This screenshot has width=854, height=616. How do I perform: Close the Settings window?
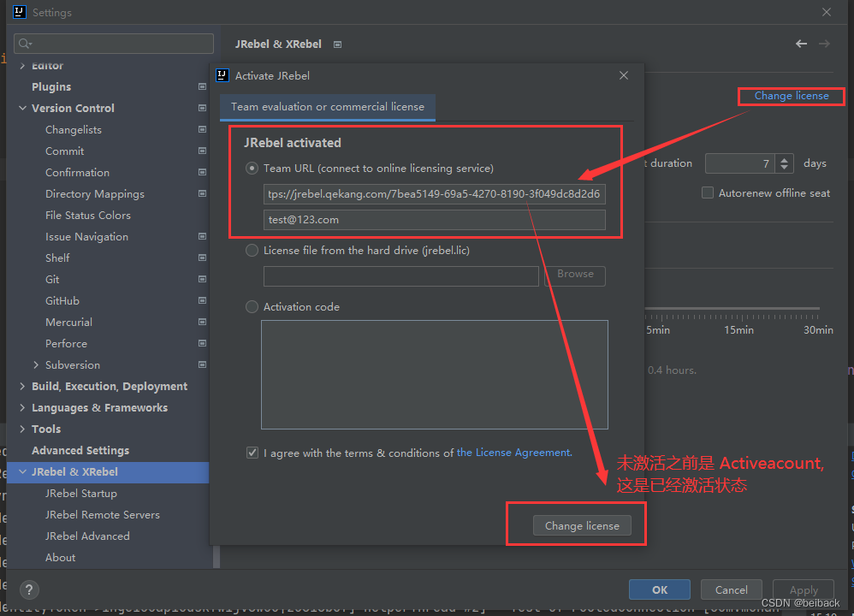coord(827,12)
